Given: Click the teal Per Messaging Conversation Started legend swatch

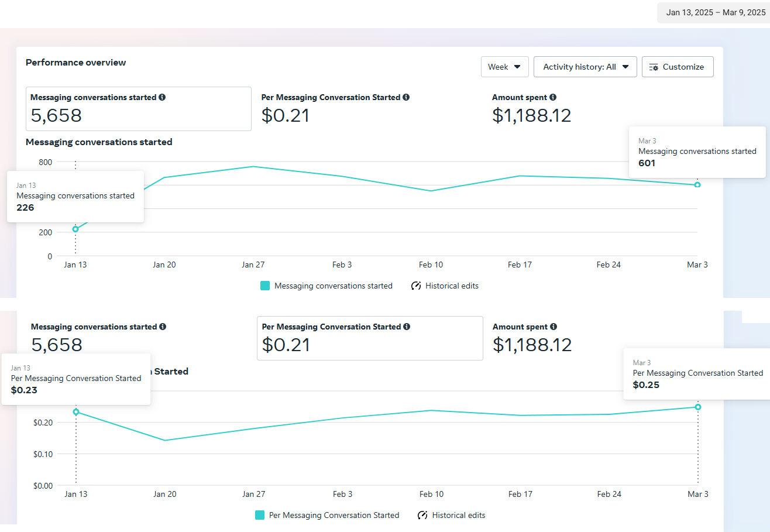Looking at the screenshot, I should point(260,515).
